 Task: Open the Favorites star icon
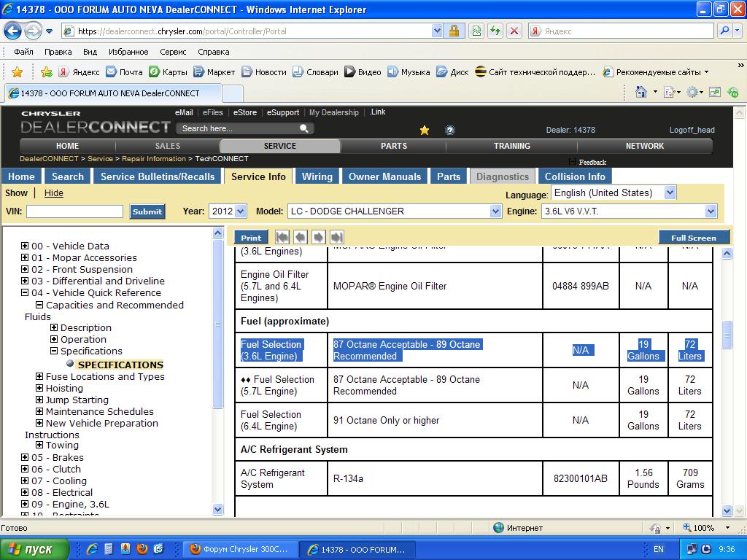coord(18,72)
